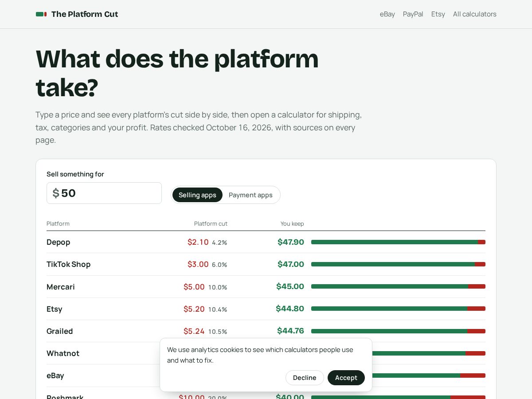
Task: Click the $44.76 you keep amount
Action: pos(290,331)
